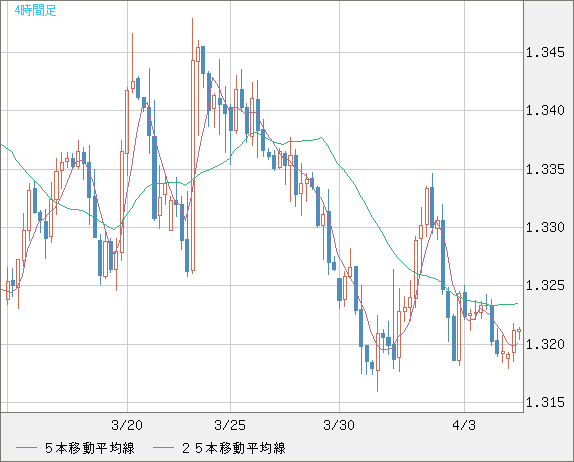Click the 1.320 price axis label

click(x=545, y=344)
